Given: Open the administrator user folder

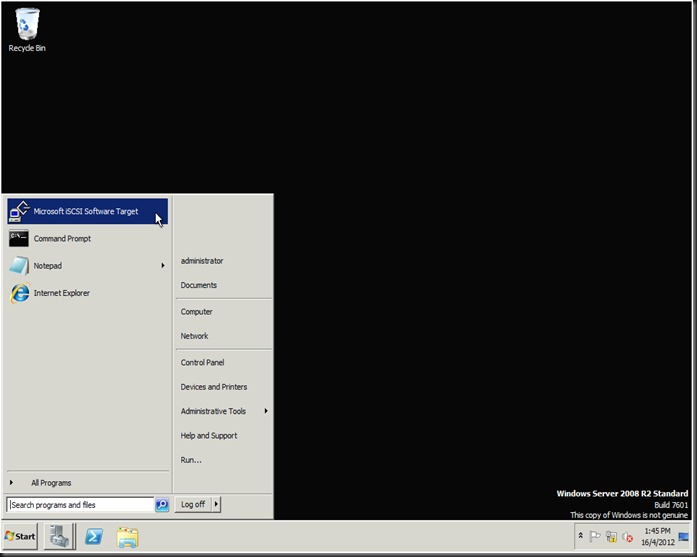Looking at the screenshot, I should (202, 261).
